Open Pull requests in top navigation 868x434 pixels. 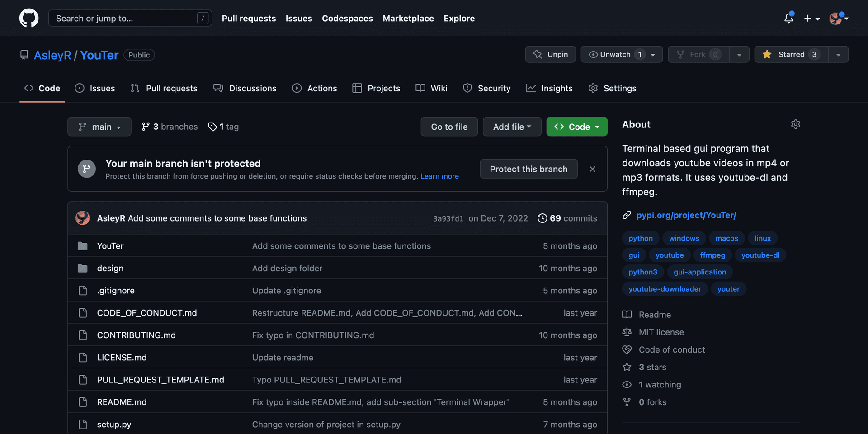click(249, 18)
